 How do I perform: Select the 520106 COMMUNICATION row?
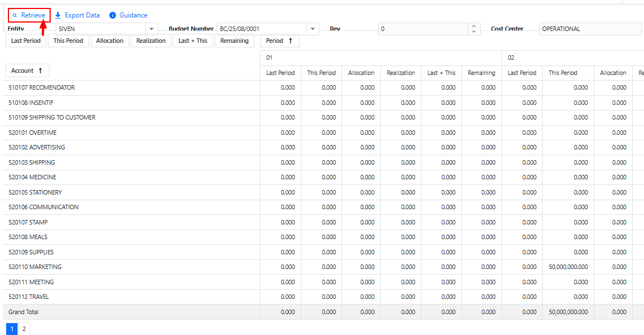(131, 207)
